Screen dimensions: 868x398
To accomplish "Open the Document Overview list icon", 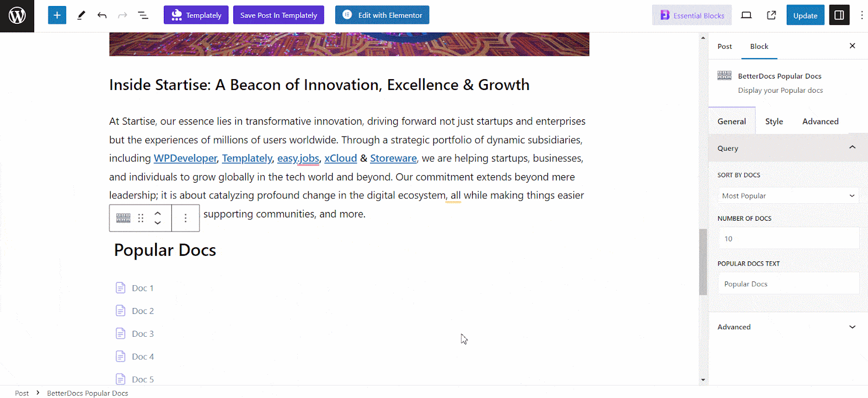I will pos(143,15).
